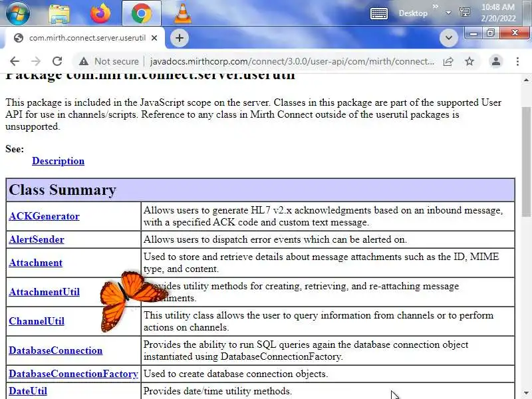Open the ACKGenerator class link

click(44, 216)
